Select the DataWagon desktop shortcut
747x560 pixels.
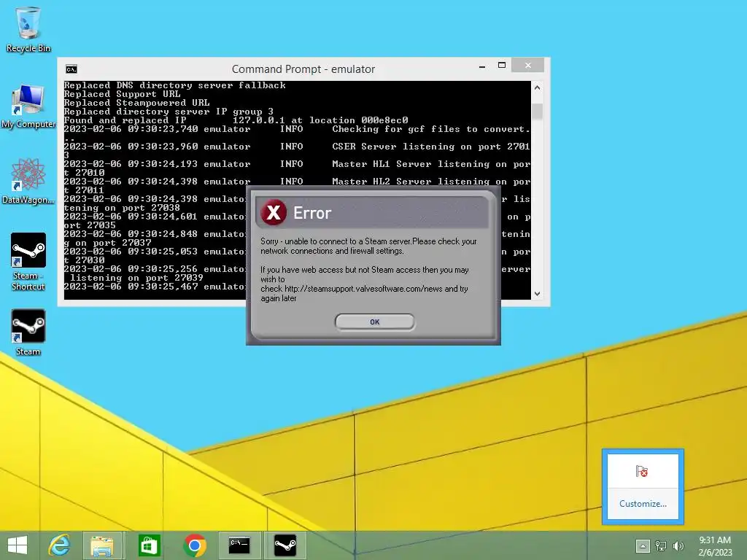coord(28,182)
